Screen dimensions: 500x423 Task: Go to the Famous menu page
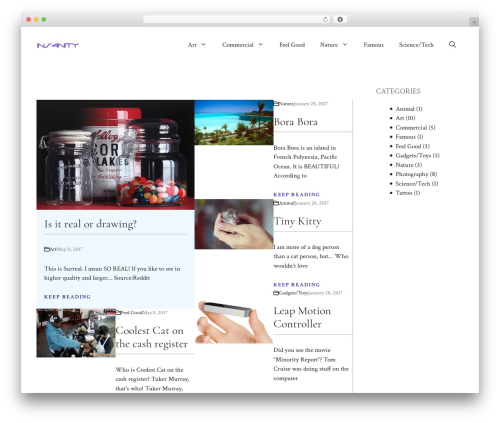(x=373, y=45)
